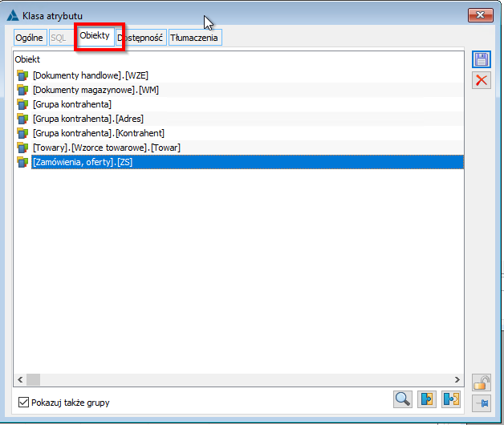504x425 pixels.
Task: Toggle the Pokazuj także grupy checkbox
Action: (x=22, y=402)
